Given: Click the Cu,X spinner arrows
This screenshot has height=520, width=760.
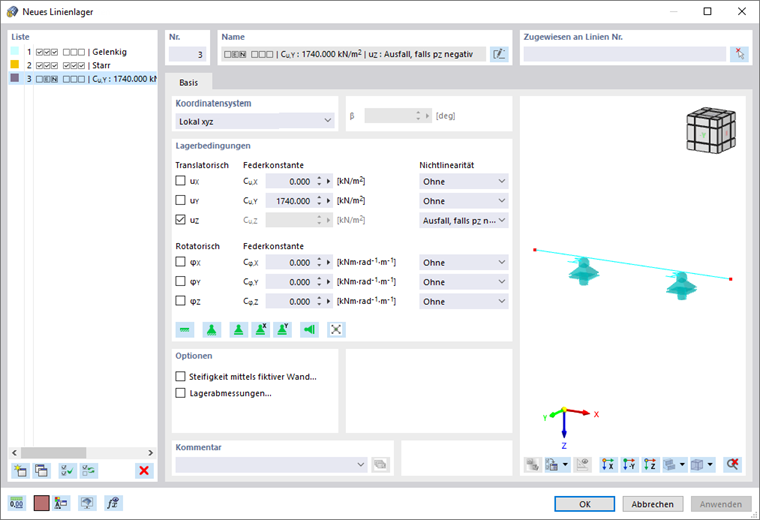Looking at the screenshot, I should pyautogui.click(x=319, y=181).
